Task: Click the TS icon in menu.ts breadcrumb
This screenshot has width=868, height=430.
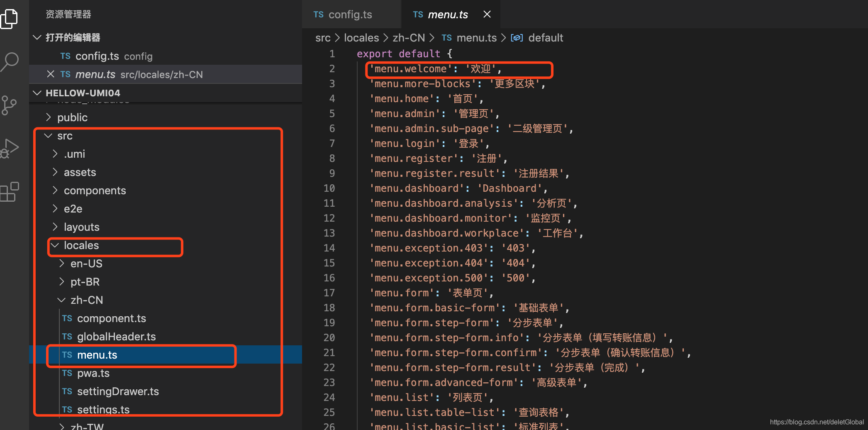Action: (446, 38)
